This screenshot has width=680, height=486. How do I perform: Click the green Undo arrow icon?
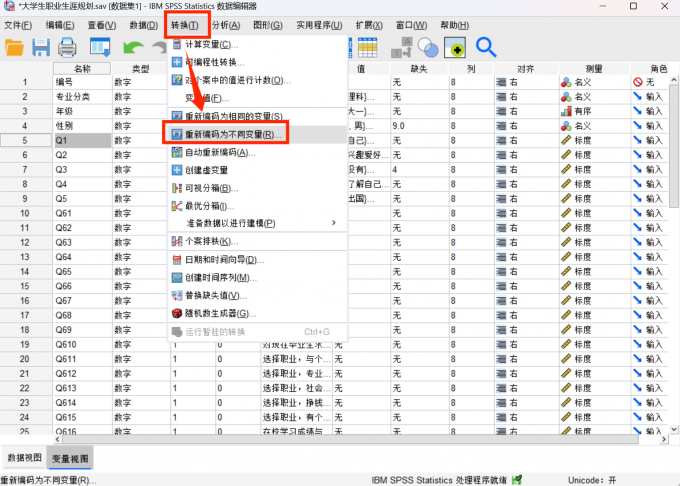coord(131,47)
